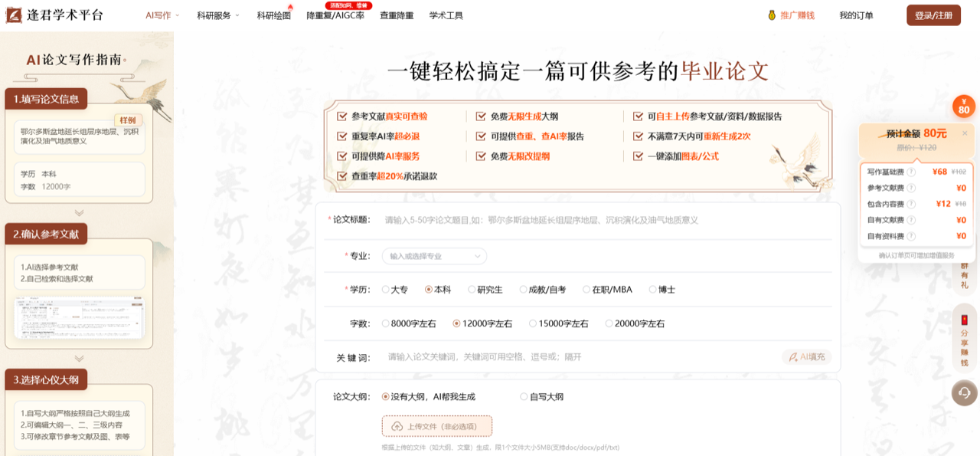
Task: Select the 成教/自考 education option
Action: (x=543, y=290)
